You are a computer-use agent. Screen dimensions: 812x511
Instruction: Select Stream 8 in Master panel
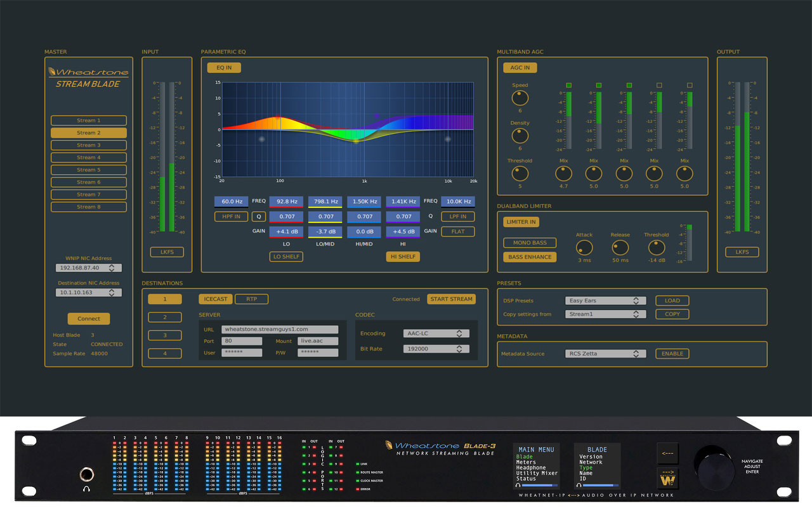click(x=89, y=207)
